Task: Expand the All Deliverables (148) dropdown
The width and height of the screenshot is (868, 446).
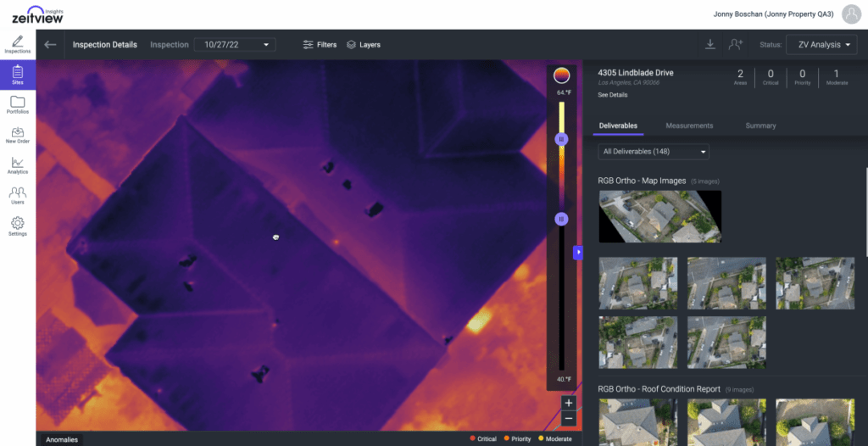Action: point(654,152)
